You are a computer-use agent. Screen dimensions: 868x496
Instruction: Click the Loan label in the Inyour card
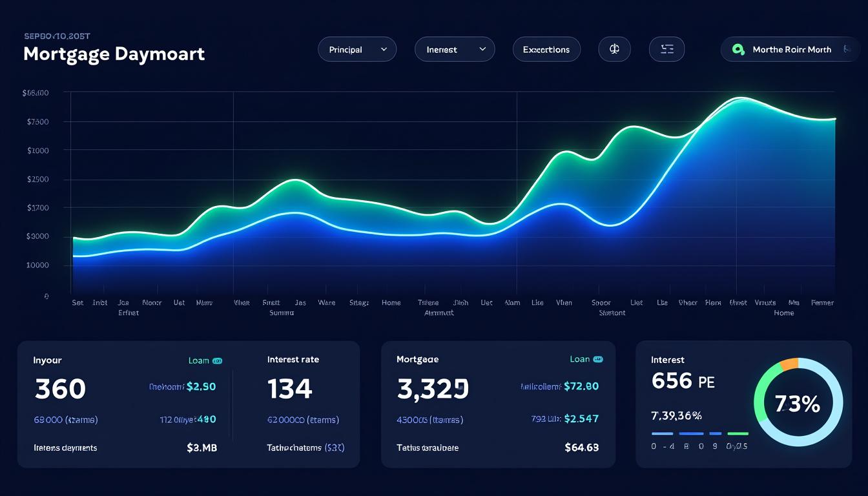click(x=198, y=360)
